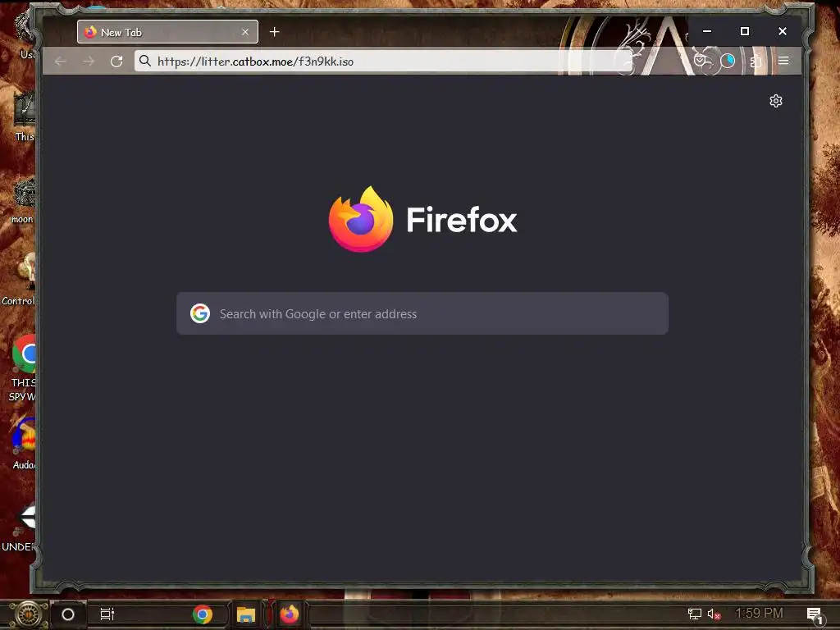Select the Audacity desktop shortcut
This screenshot has height=630, width=840.
pos(24,445)
